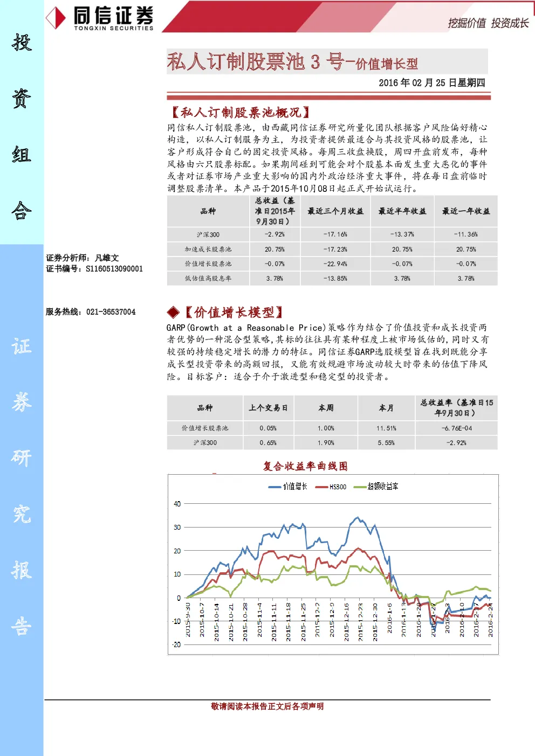The width and height of the screenshot is (535, 756).
Task: Click 低估值高股息率 one-year return 3.78%
Action: coord(466,278)
